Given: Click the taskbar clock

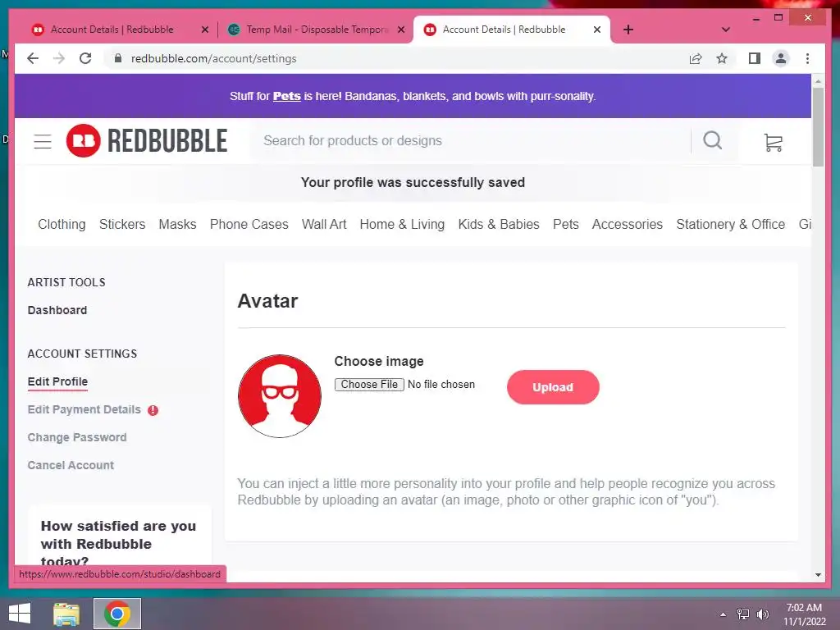Looking at the screenshot, I should (804, 614).
